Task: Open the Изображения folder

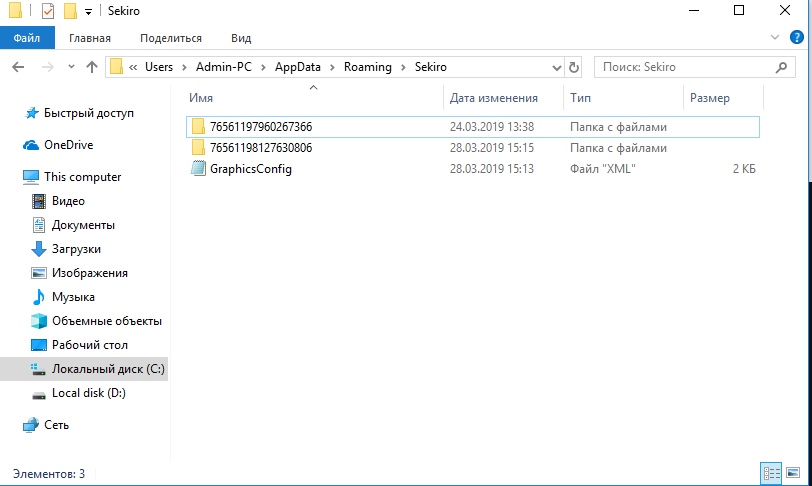Action: tap(79, 273)
